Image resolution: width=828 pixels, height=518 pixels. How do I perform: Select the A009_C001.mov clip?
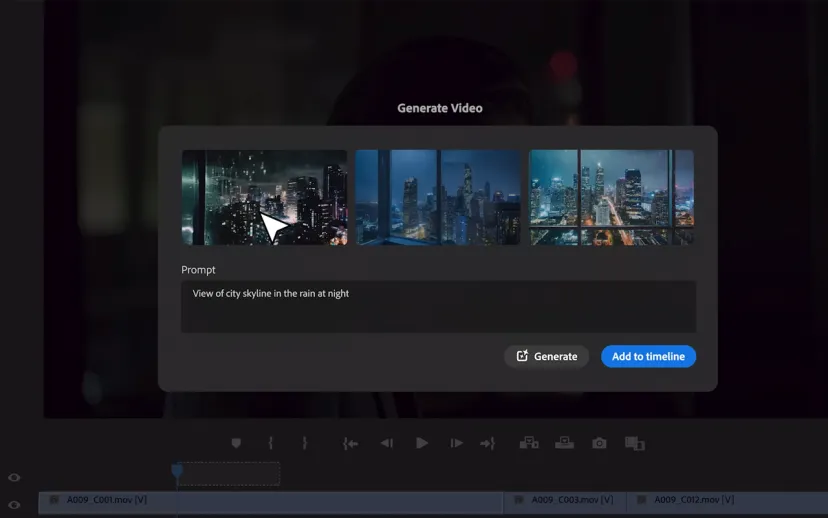pos(270,502)
